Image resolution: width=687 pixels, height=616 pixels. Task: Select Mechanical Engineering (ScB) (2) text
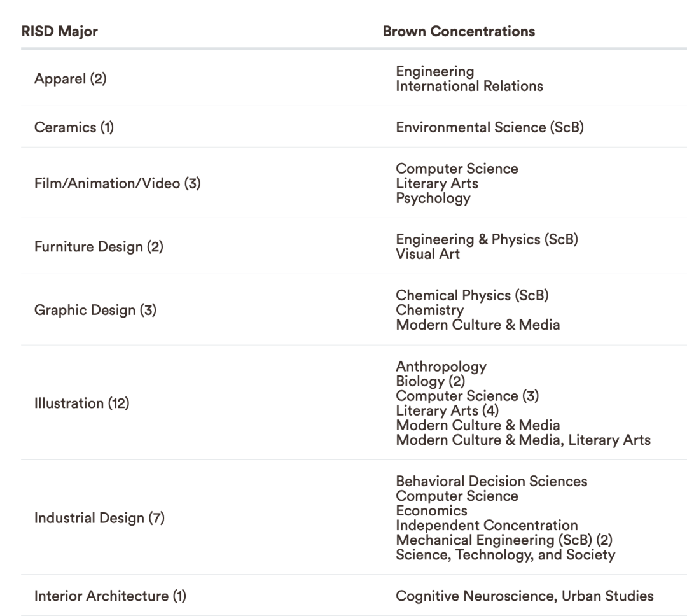[x=504, y=540]
